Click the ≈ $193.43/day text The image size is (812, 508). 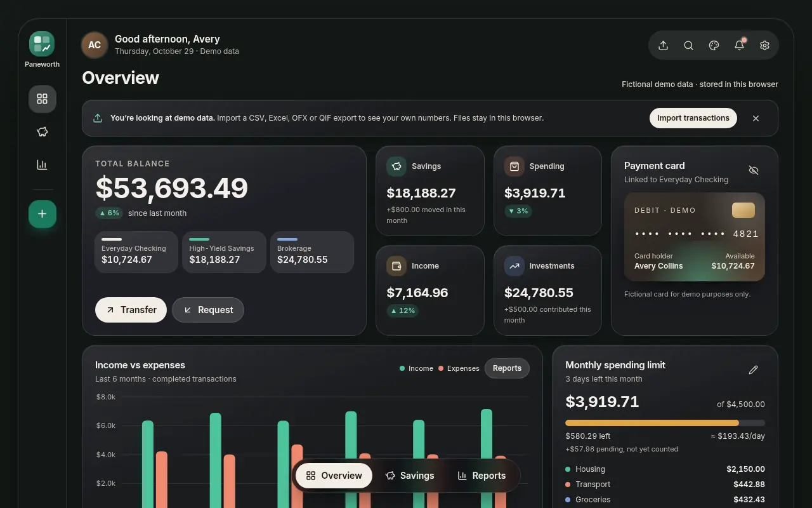coord(738,436)
